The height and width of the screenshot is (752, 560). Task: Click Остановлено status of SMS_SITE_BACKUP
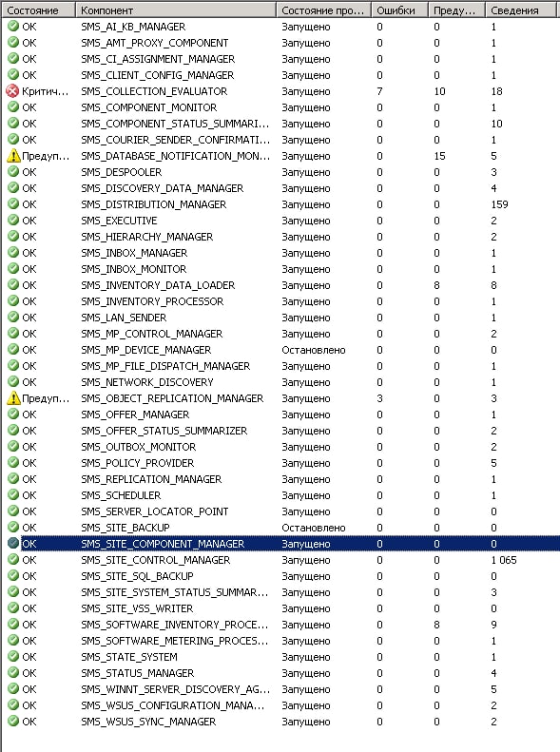[x=314, y=528]
